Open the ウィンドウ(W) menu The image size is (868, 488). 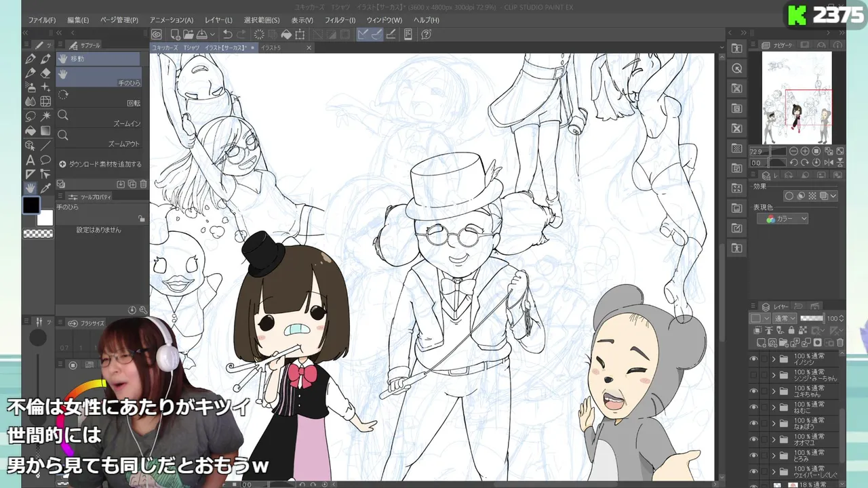tap(384, 20)
